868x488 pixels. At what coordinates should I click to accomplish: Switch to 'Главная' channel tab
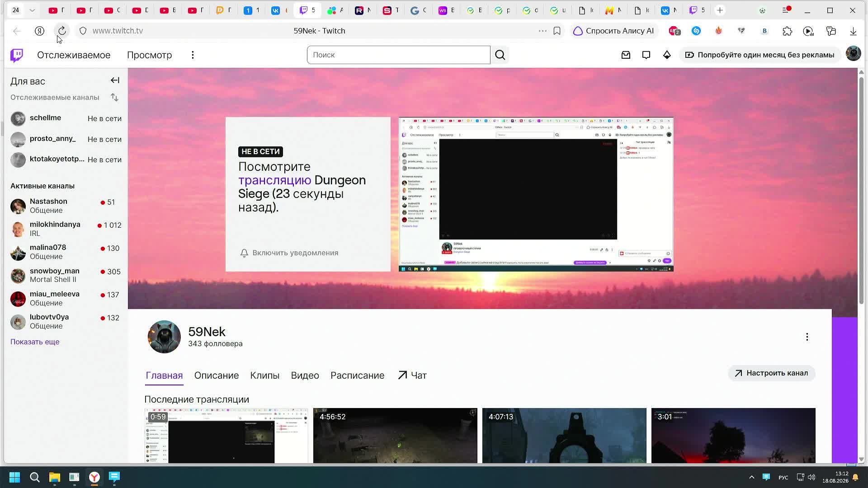click(164, 375)
